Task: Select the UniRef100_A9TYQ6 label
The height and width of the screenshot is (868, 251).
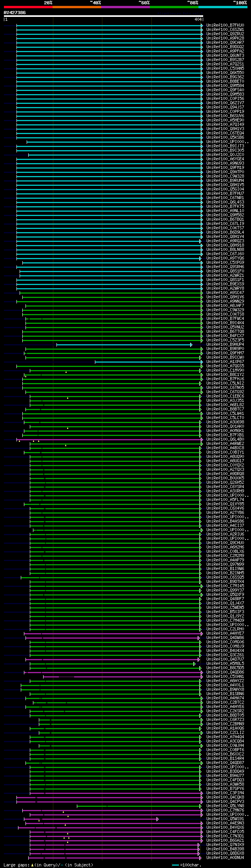Action: click(225, 258)
